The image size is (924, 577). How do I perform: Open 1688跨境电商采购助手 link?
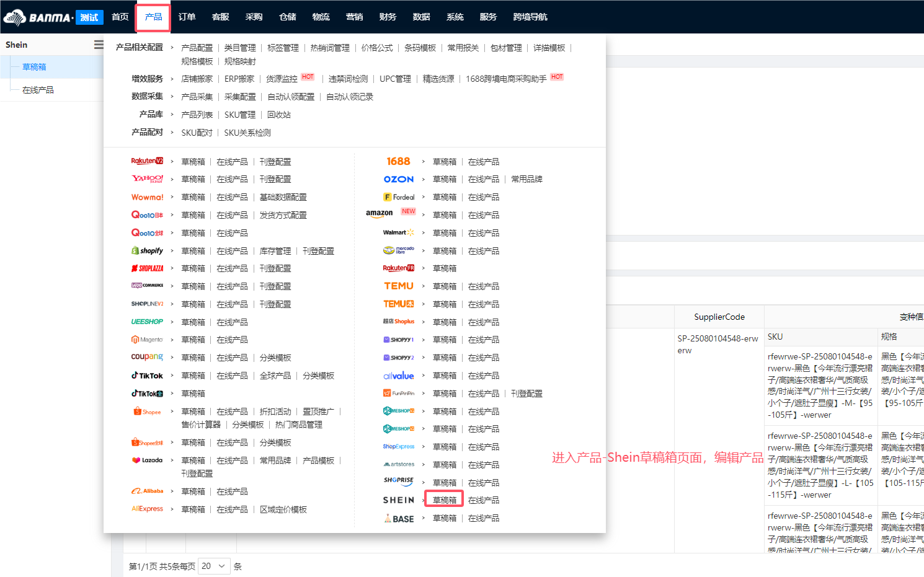pos(506,79)
